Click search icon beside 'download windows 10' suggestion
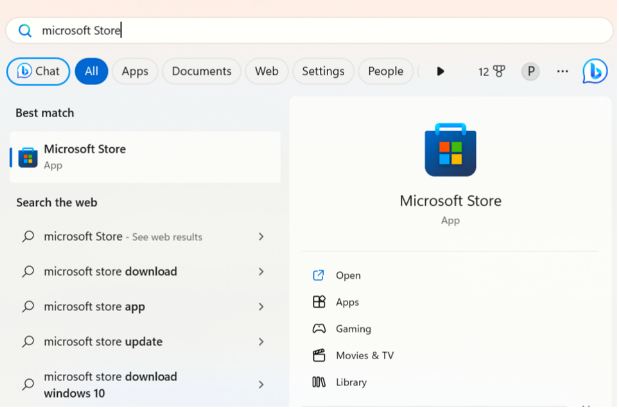 point(28,384)
